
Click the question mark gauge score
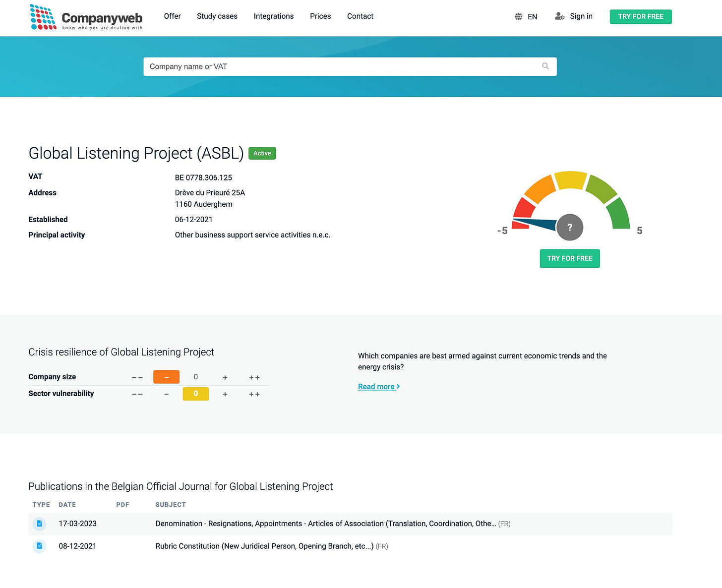570,227
